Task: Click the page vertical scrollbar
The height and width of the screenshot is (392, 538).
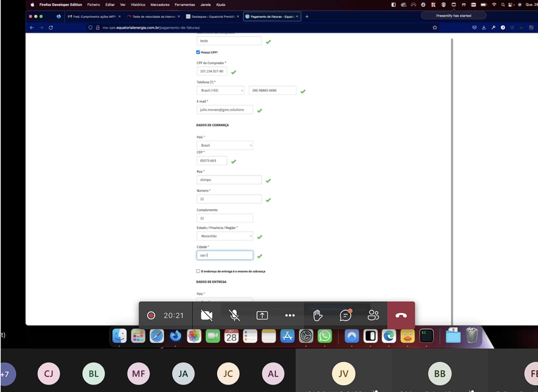Action: (452, 182)
